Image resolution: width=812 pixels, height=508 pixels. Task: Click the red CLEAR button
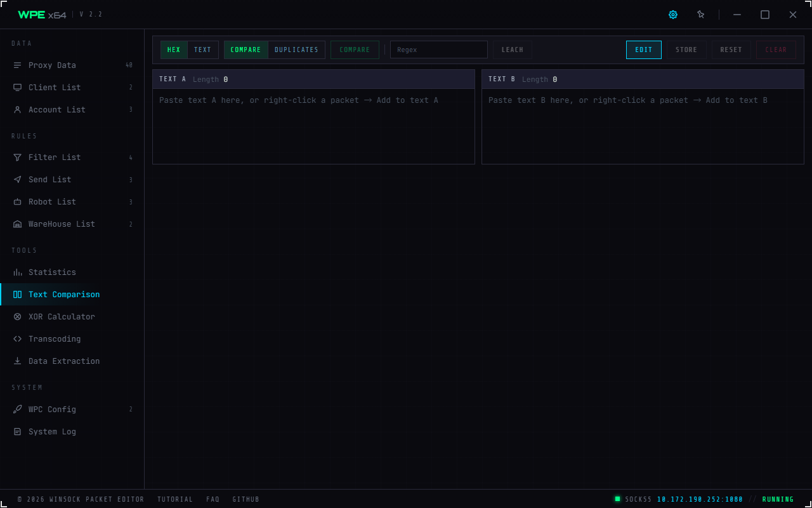click(x=776, y=50)
